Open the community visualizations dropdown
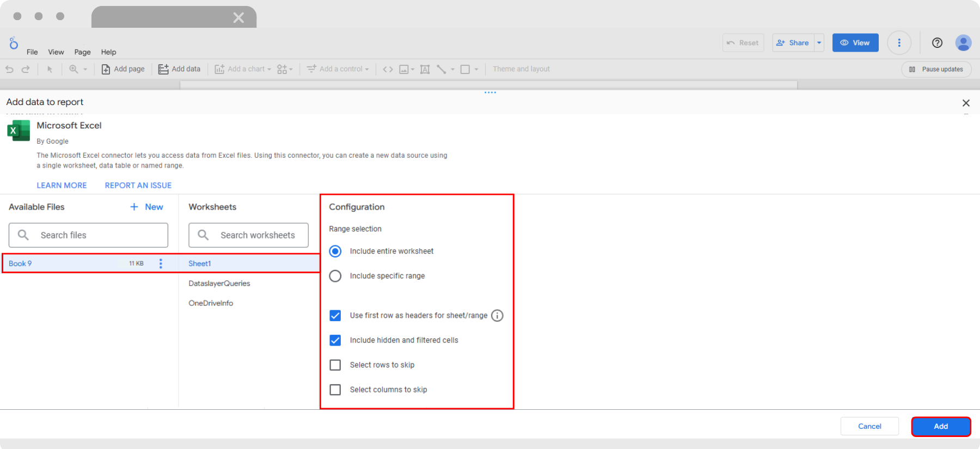This screenshot has height=449, width=980. tap(285, 69)
